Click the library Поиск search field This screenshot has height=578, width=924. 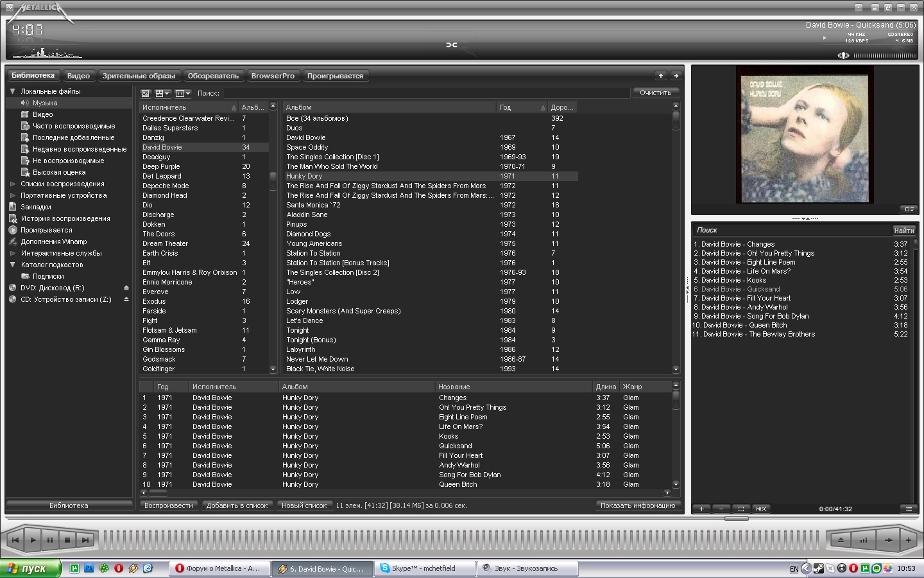[424, 93]
